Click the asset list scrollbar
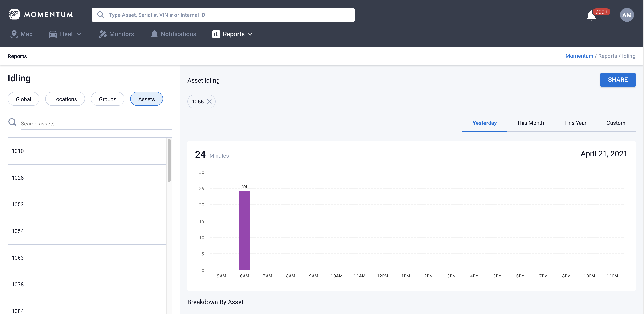The image size is (644, 314). point(169,161)
